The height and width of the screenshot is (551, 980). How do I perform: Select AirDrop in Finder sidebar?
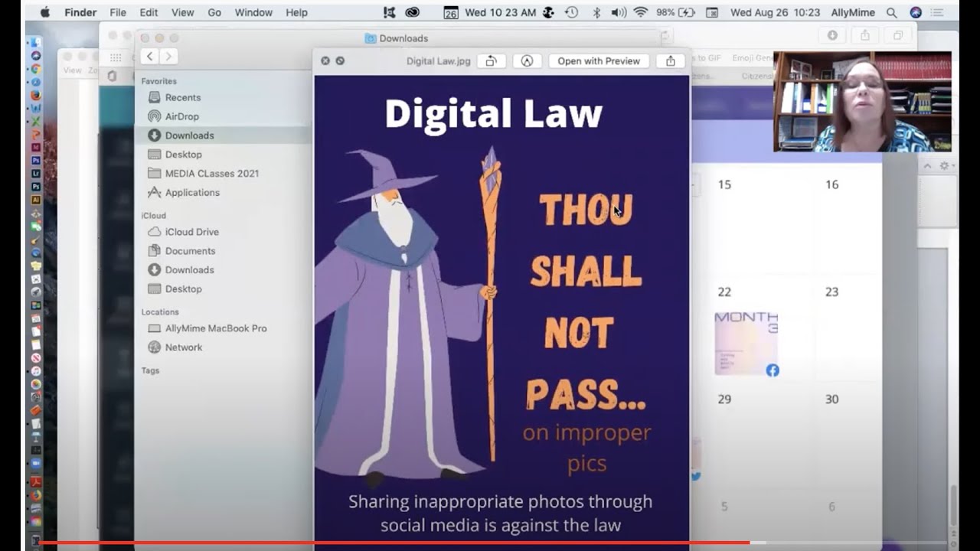point(181,116)
